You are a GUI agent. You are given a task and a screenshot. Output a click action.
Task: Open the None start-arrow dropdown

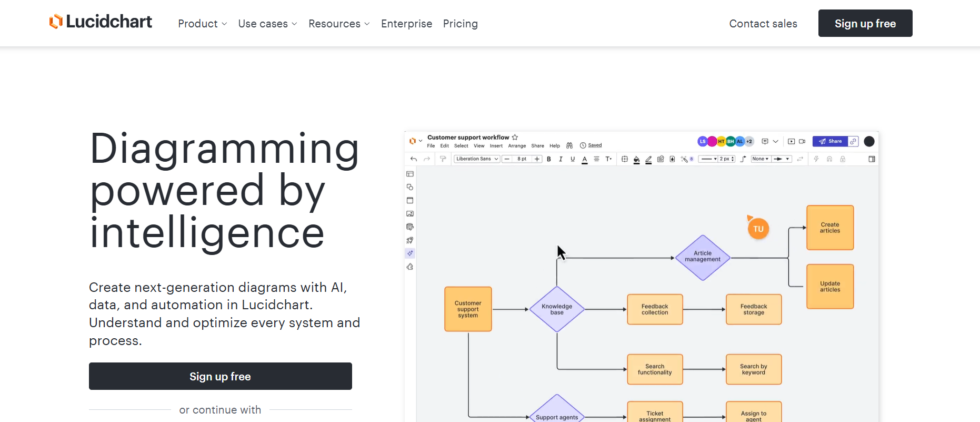pyautogui.click(x=761, y=159)
